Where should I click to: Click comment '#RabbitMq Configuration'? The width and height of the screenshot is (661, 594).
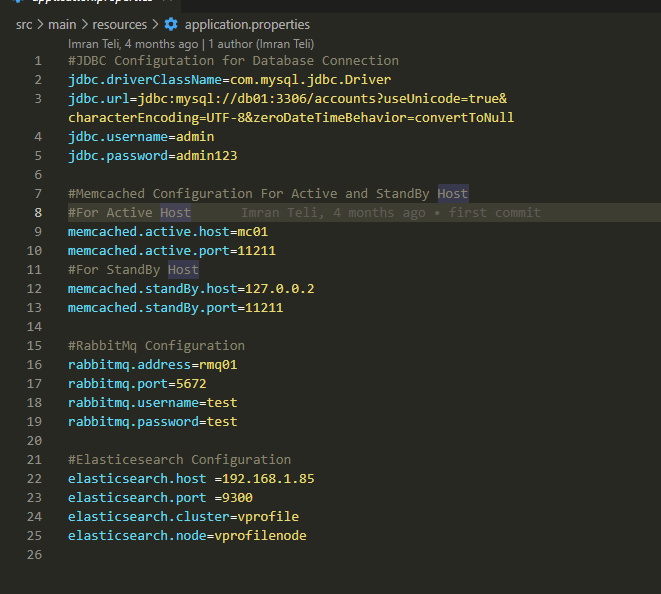pyautogui.click(x=156, y=345)
